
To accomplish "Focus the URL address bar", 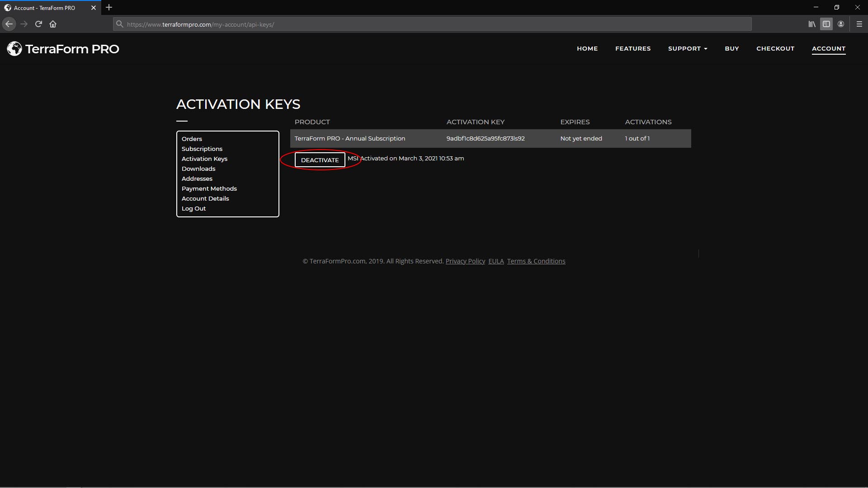I will coord(432,24).
